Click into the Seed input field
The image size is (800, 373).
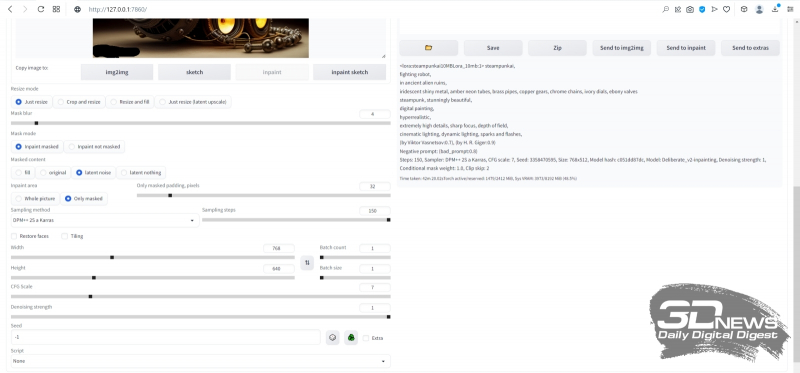coord(165,337)
